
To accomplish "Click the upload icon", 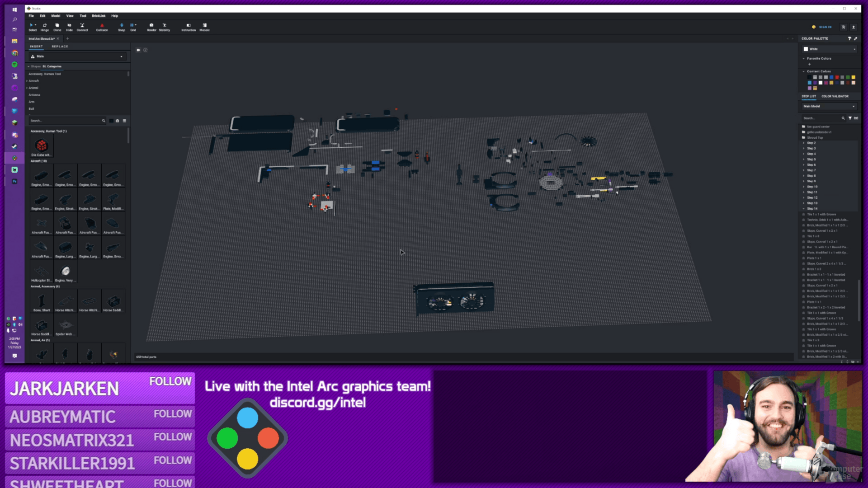I will point(854,27).
